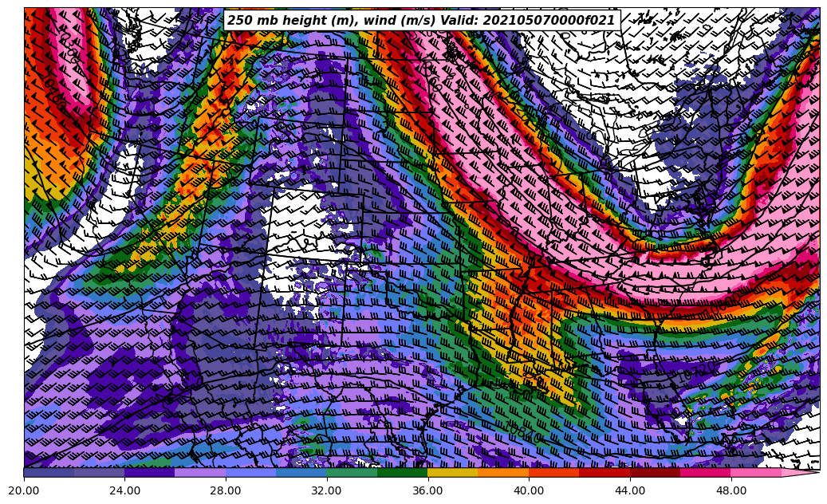
Task: Click the indigo colorbar segment between 24.00 and 26
Action: point(150,473)
